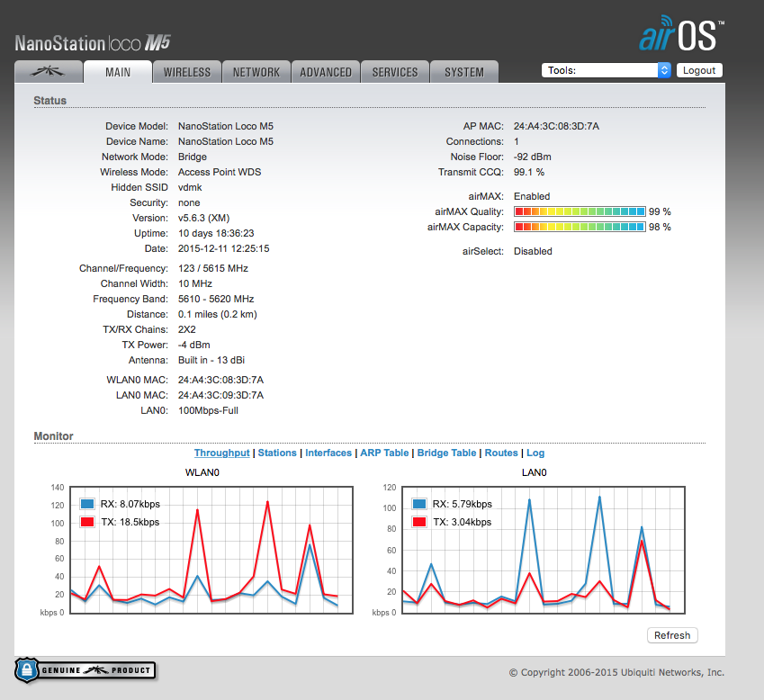View the ARP Table link
The image size is (764, 700).
(x=384, y=453)
